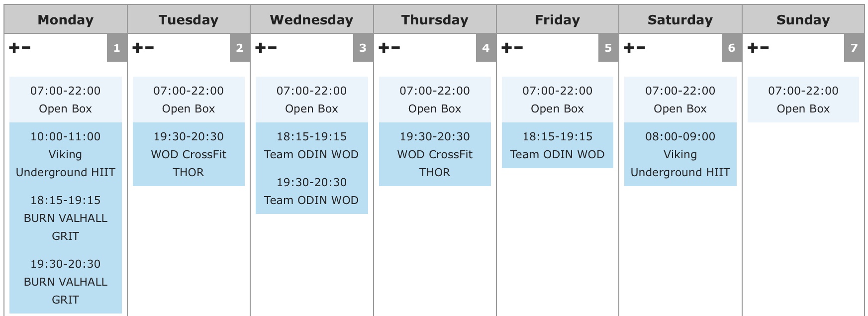
Task: Click the minus icon under Saturday
Action: (641, 48)
